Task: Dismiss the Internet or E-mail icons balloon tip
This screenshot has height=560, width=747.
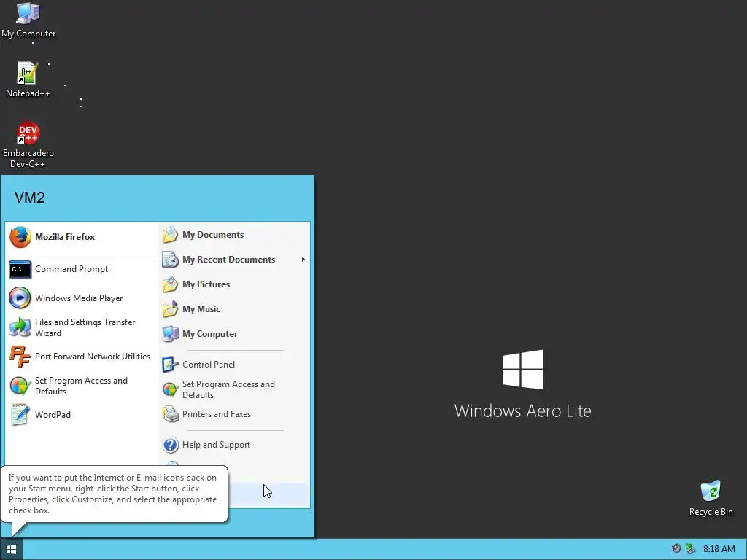Action: (x=115, y=494)
